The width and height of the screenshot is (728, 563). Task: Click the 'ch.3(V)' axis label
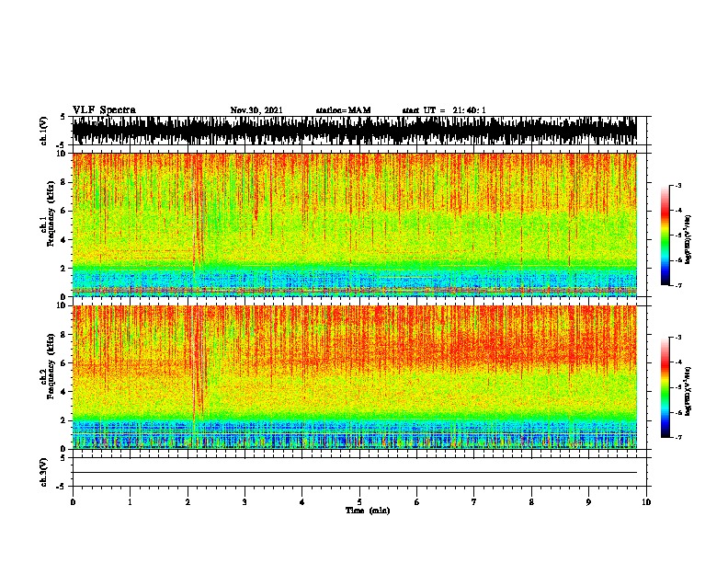point(44,472)
